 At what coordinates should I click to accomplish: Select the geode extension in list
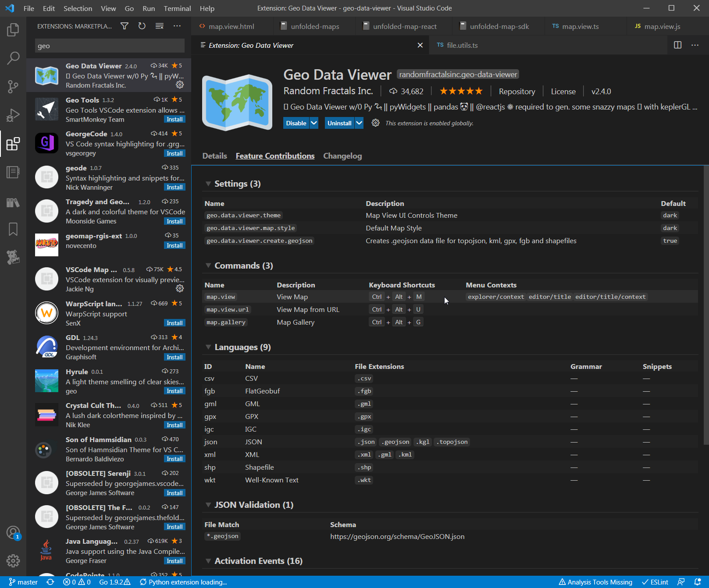click(109, 177)
